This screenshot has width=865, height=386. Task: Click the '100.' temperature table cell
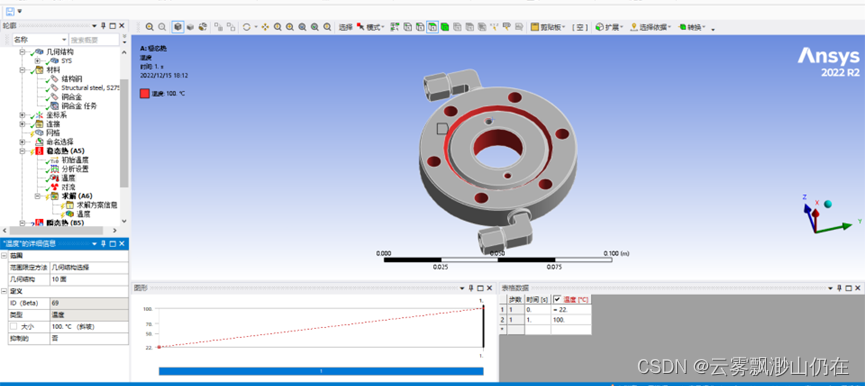[570, 319]
